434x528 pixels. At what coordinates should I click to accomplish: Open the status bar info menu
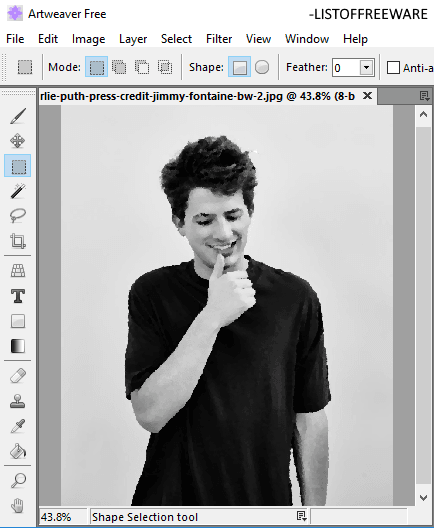coord(301,516)
